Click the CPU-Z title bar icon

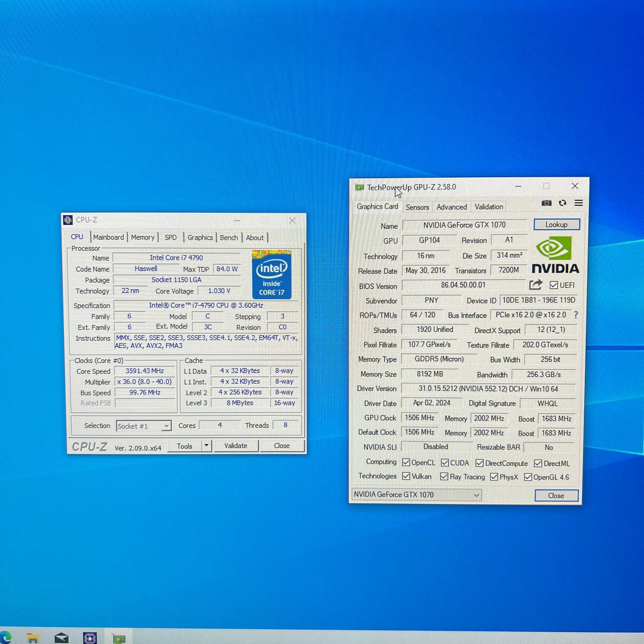[68, 220]
